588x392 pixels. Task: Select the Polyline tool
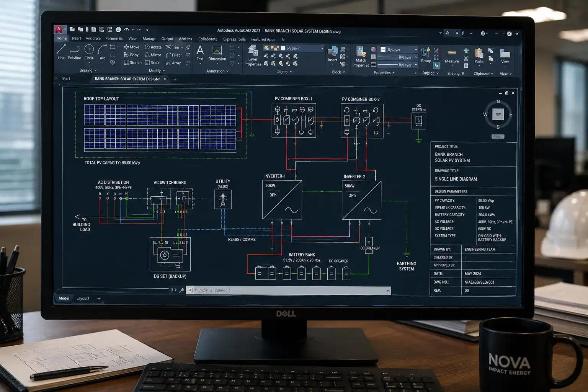tap(74, 52)
